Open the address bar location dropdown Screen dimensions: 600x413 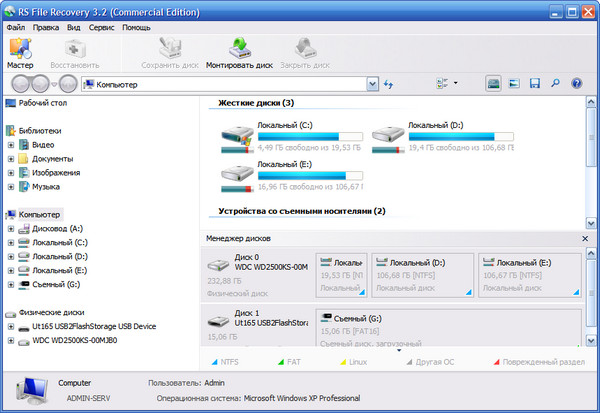coord(370,84)
